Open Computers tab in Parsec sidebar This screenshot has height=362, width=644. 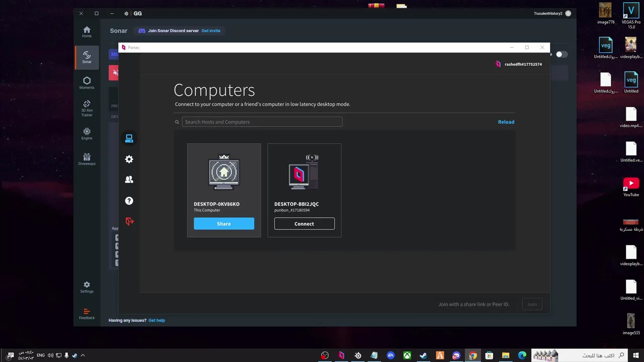coord(129,138)
